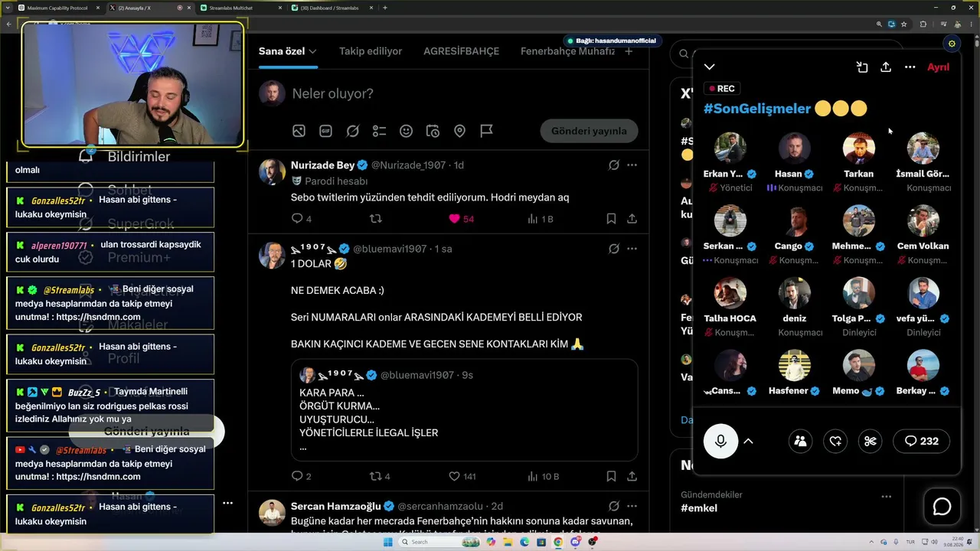Reply to the bluemavi1907 post
980x551 pixels.
[x=297, y=476]
